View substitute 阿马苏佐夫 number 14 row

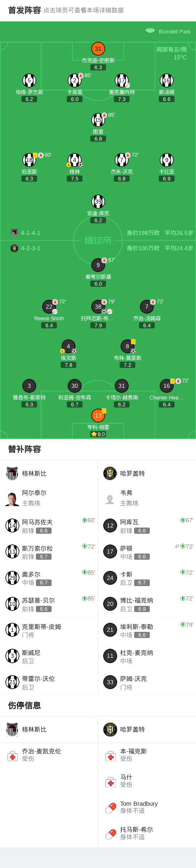(x=49, y=525)
